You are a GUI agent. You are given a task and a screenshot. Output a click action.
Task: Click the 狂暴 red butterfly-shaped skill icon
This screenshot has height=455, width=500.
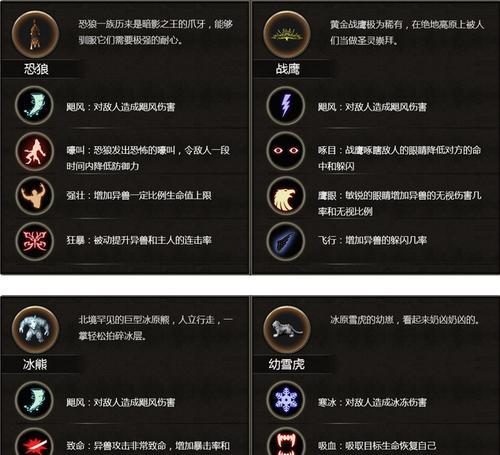pos(35,241)
